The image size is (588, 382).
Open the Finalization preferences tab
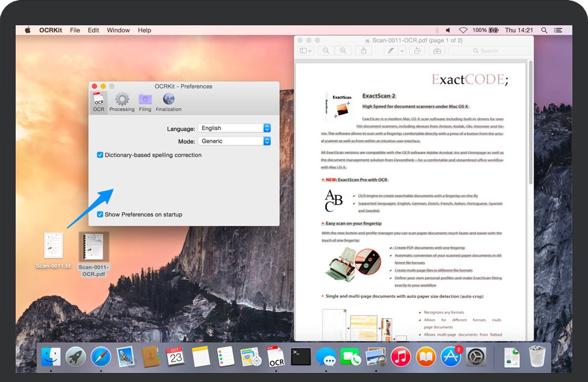click(168, 102)
